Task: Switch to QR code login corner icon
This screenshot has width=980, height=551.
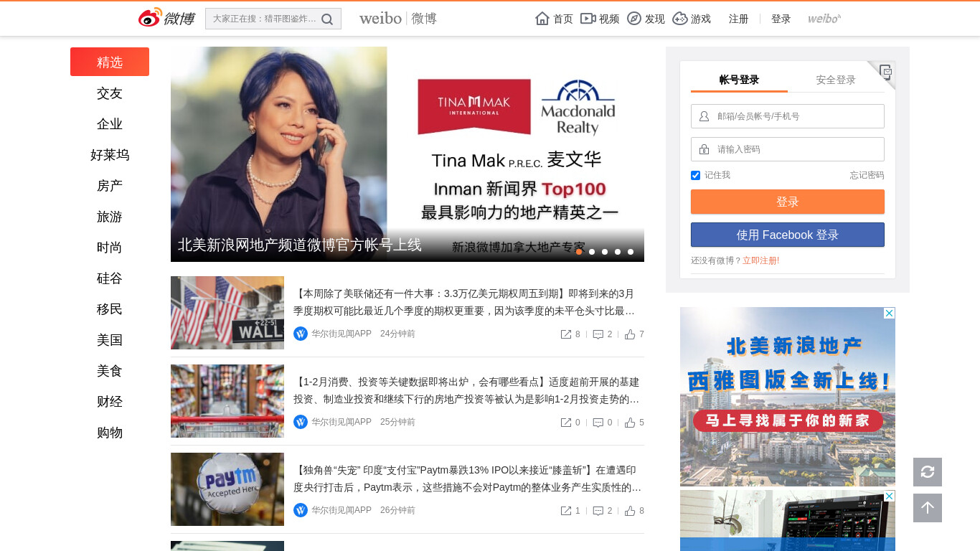Action: tap(885, 72)
